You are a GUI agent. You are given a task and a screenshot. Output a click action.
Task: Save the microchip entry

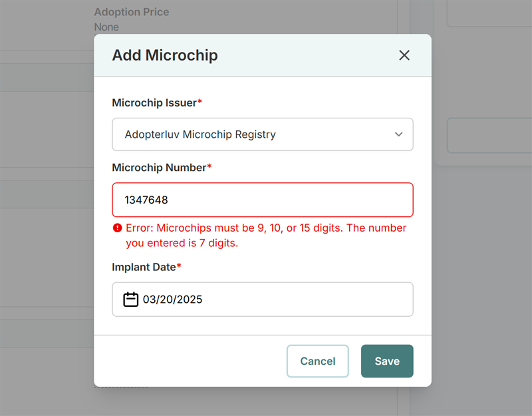pos(387,361)
